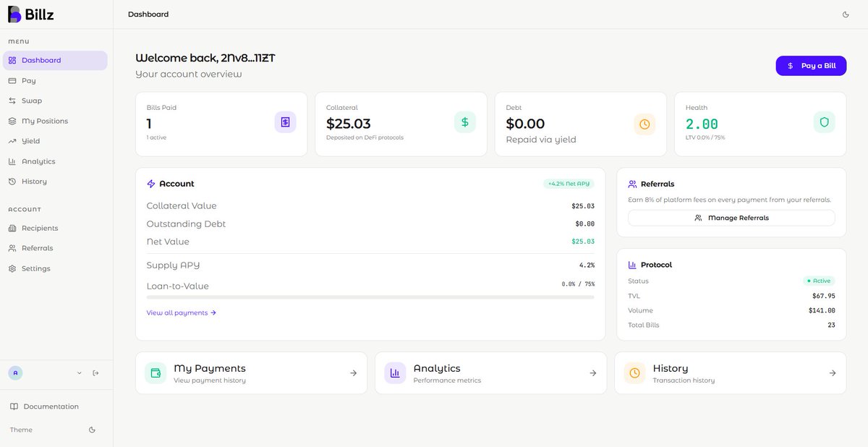868x447 pixels.
Task: Open the My Payments card
Action: pos(251,373)
